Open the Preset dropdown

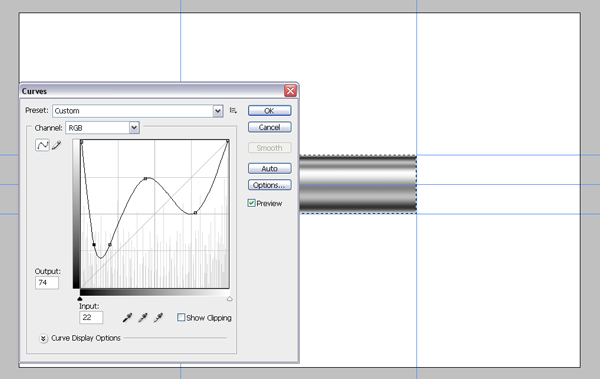(x=138, y=111)
